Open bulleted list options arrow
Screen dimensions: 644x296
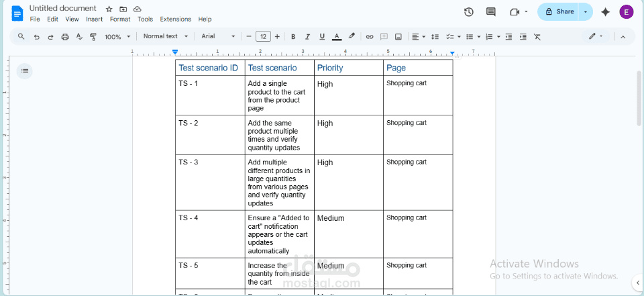(x=479, y=37)
